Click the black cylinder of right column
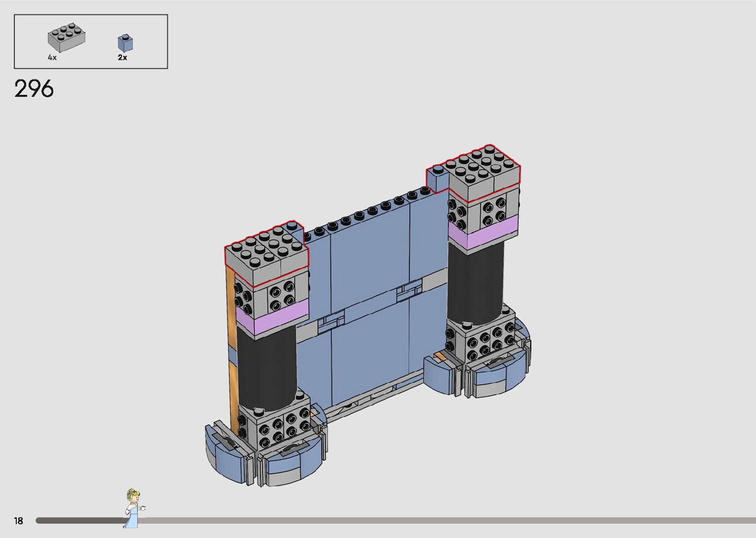Image resolution: width=756 pixels, height=538 pixels. click(x=476, y=282)
